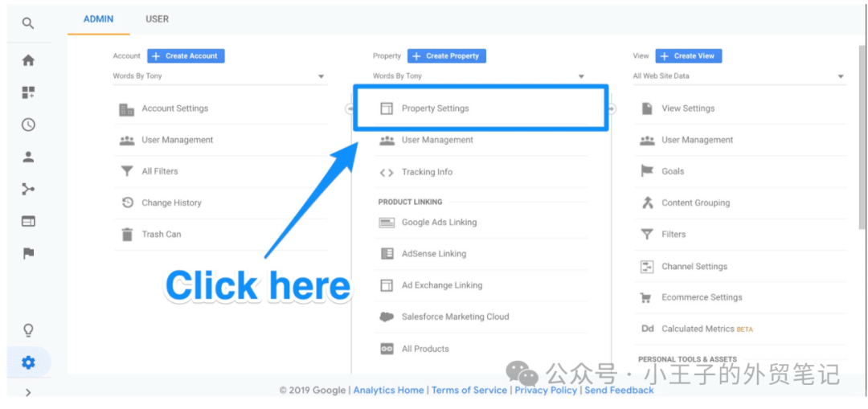Open Realtime clock icon in sidebar
The height and width of the screenshot is (409, 868).
(x=27, y=125)
